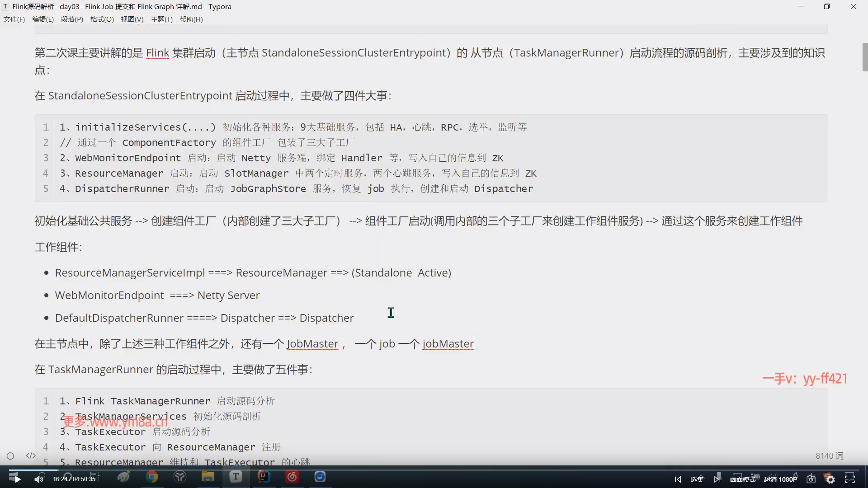Viewport: 868px width, 488px height.
Task: Open NetEase Cloud Music taskbar icon
Action: [292, 477]
